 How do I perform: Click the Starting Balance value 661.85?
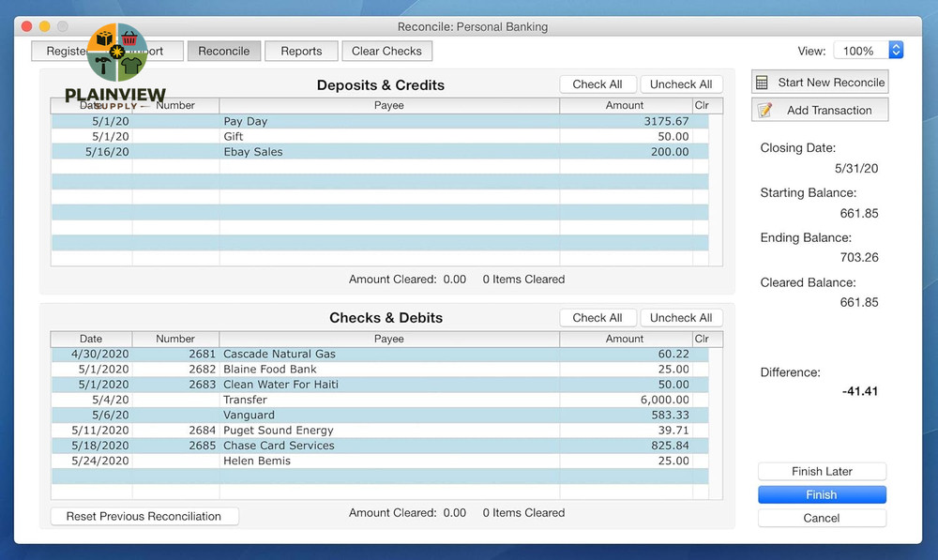[x=859, y=214]
